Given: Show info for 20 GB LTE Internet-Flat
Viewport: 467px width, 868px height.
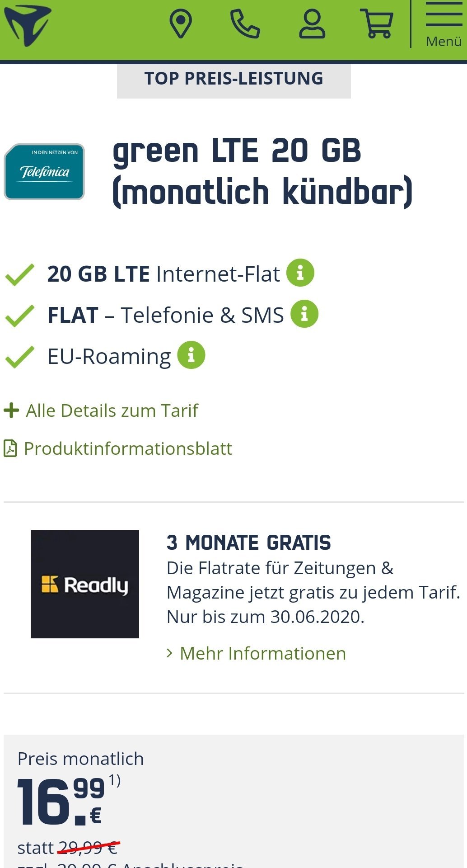Looking at the screenshot, I should pos(300,273).
